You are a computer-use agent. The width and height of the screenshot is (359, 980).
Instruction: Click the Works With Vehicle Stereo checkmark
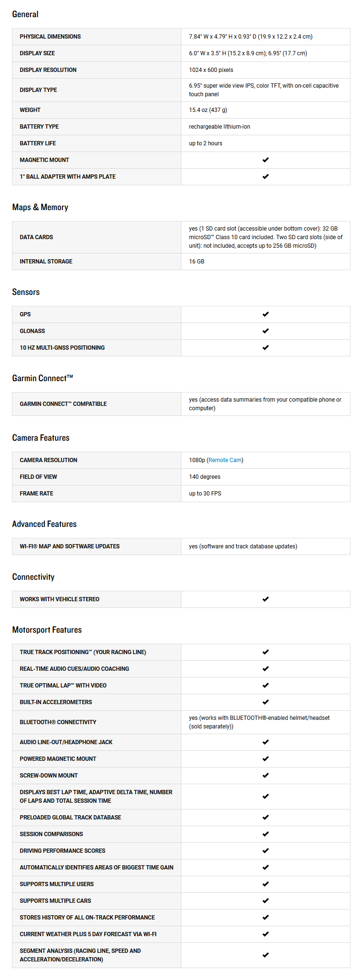pos(266,599)
